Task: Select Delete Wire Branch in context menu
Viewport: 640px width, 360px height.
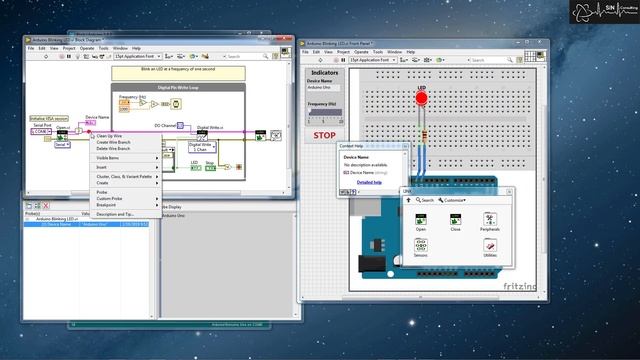Action: tap(126, 149)
